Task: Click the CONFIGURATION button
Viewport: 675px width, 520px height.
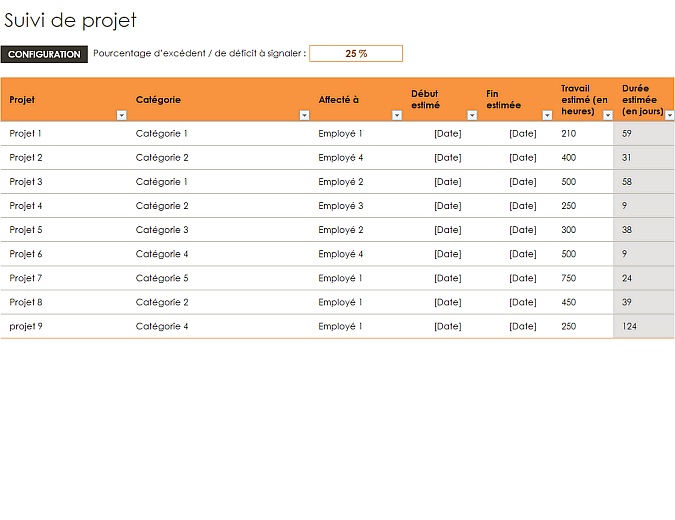Action: tap(44, 54)
